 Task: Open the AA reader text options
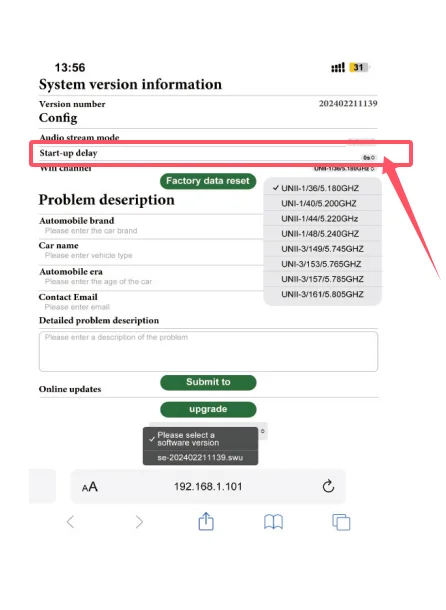pos(90,487)
